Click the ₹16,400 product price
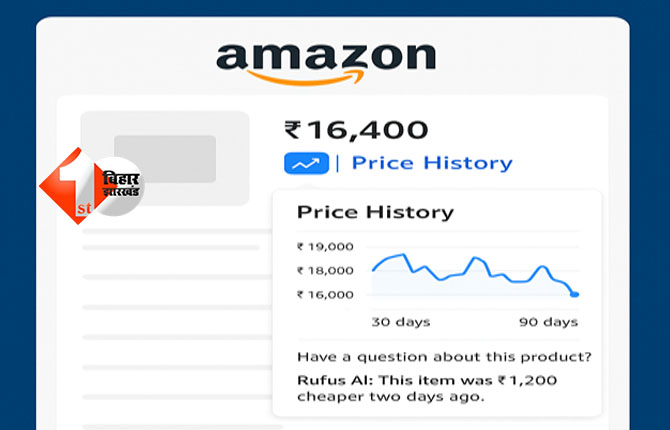Viewport: 670px width, 430px height. click(356, 130)
